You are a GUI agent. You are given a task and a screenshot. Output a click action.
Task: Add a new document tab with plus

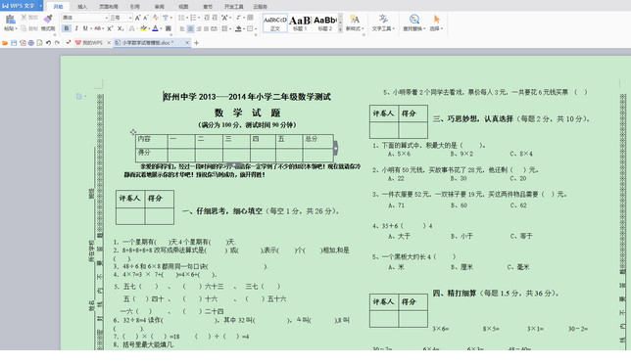pos(196,43)
